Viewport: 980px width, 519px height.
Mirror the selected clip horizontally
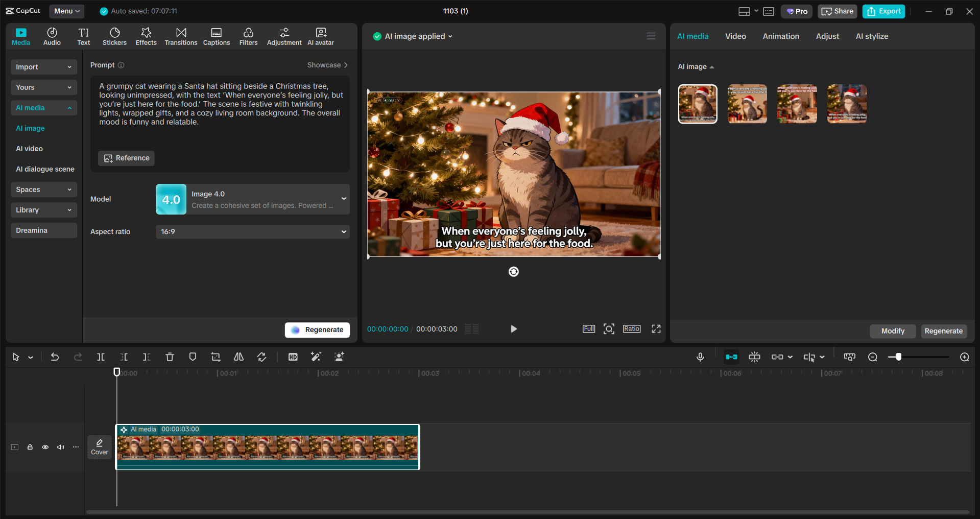tap(238, 357)
